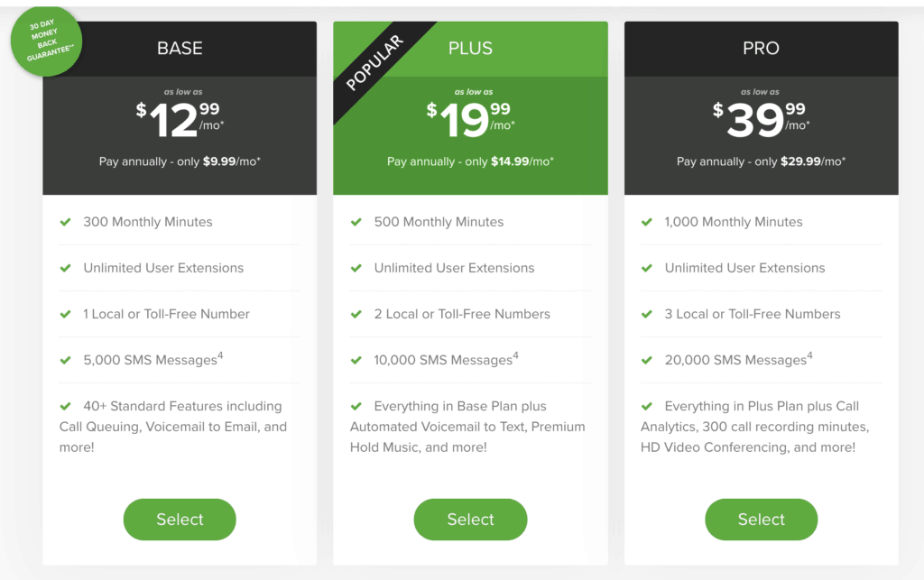The height and width of the screenshot is (580, 924).
Task: Select the BASE plan
Action: (x=179, y=519)
